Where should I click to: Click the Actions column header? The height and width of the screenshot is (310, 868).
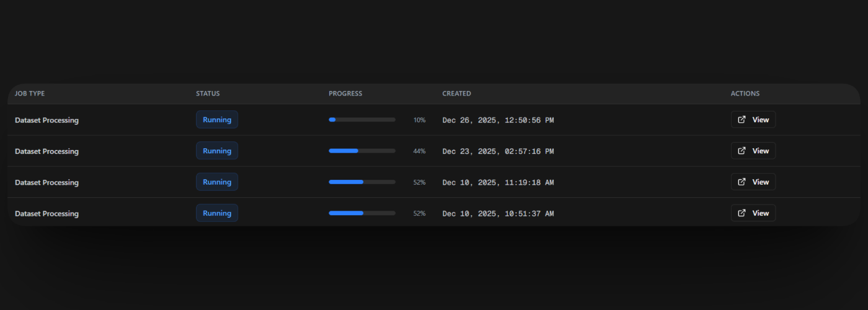pos(745,94)
